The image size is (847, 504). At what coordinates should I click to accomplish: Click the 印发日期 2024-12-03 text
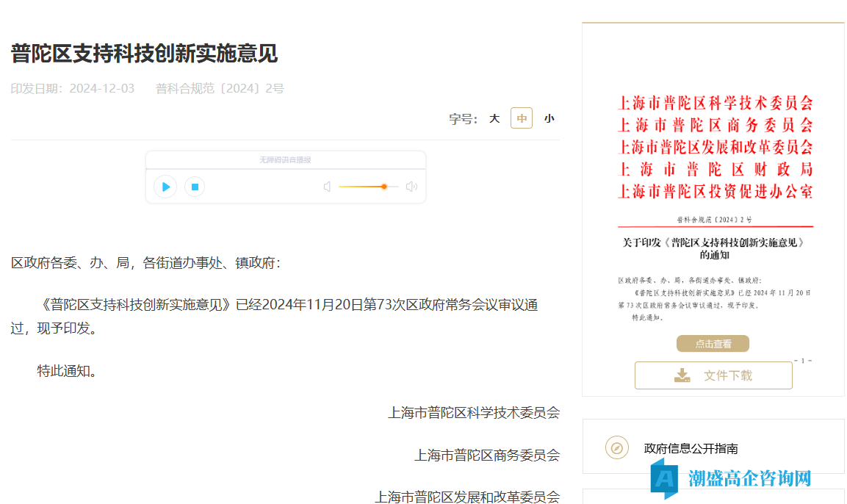pyautogui.click(x=73, y=89)
